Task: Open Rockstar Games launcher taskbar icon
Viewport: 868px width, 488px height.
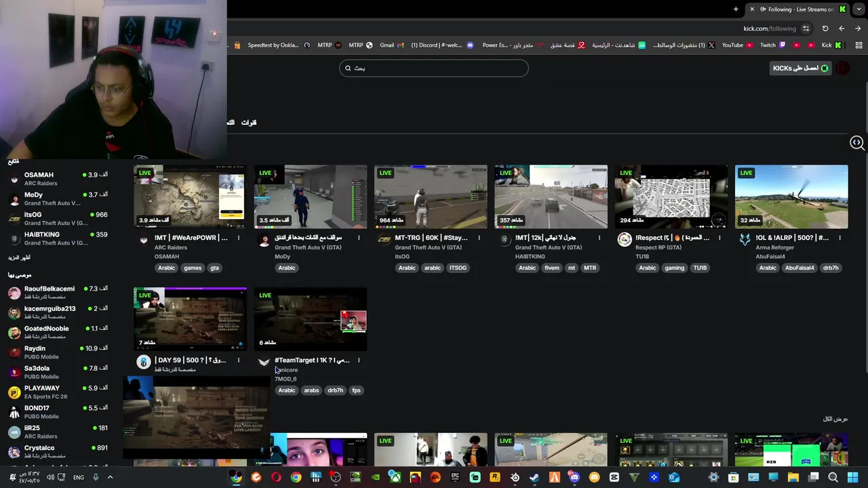Action: click(494, 477)
